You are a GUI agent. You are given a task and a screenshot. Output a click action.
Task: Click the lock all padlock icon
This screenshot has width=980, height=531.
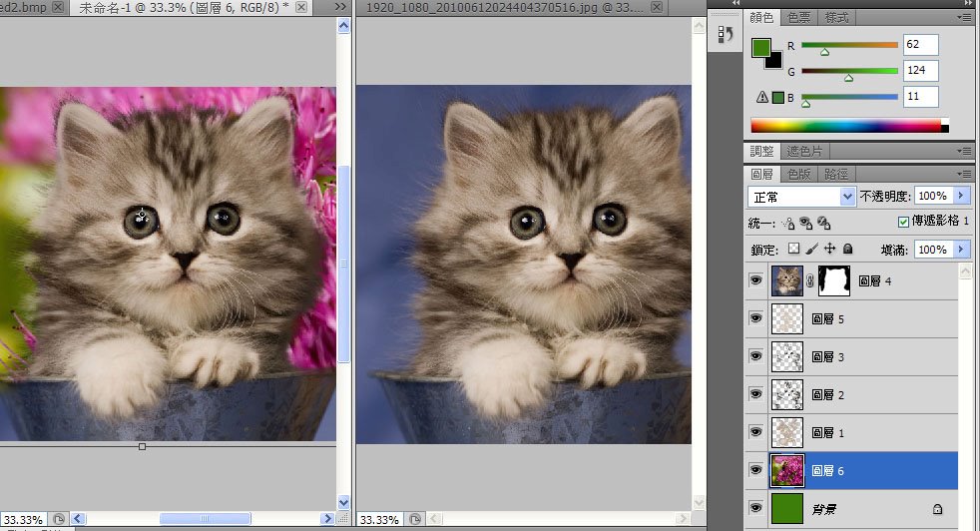pyautogui.click(x=847, y=249)
